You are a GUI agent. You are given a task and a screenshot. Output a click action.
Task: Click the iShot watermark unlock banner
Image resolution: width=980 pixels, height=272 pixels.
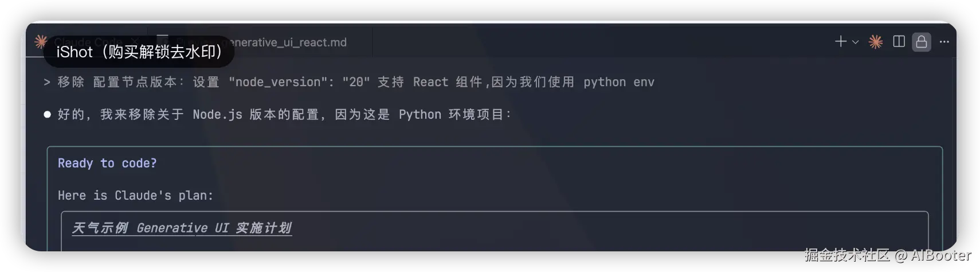pos(139,52)
